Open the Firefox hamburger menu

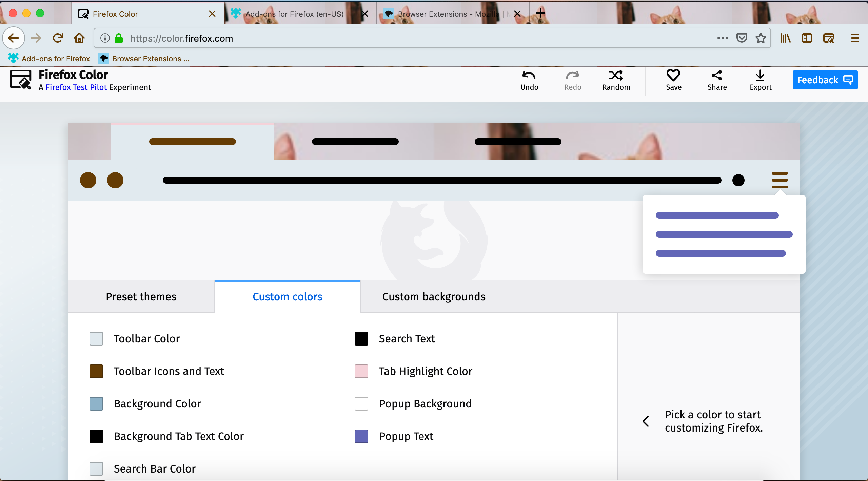(x=855, y=38)
